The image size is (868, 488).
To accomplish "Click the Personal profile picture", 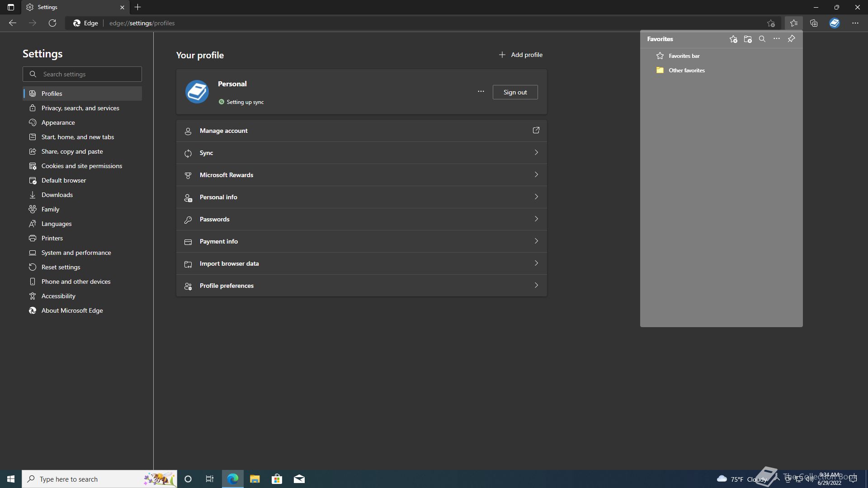I will 197,92.
